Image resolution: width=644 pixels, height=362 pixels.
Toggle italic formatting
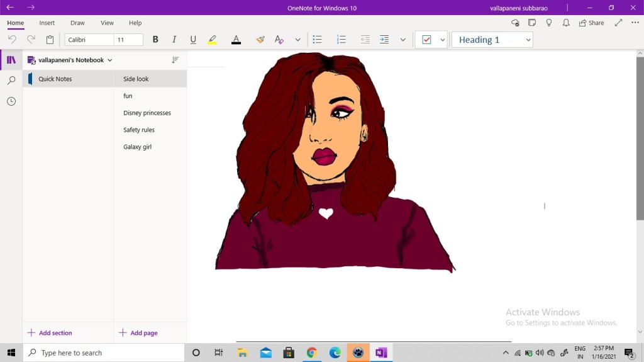pyautogui.click(x=174, y=40)
